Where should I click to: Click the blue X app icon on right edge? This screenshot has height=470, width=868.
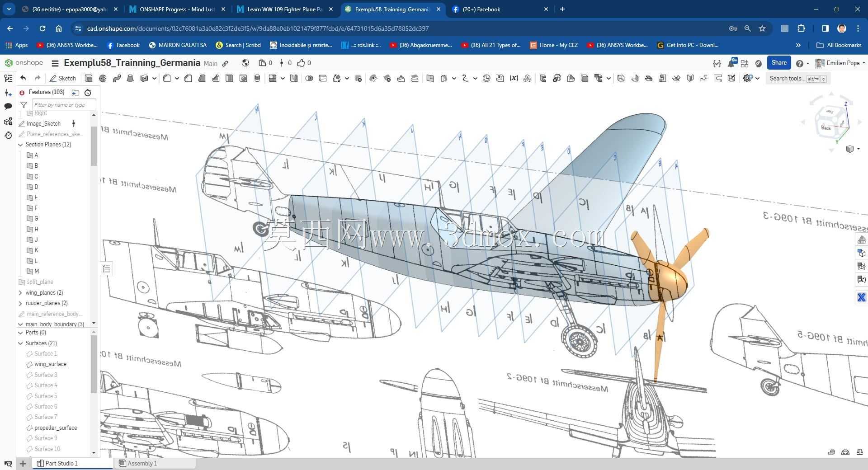click(861, 297)
